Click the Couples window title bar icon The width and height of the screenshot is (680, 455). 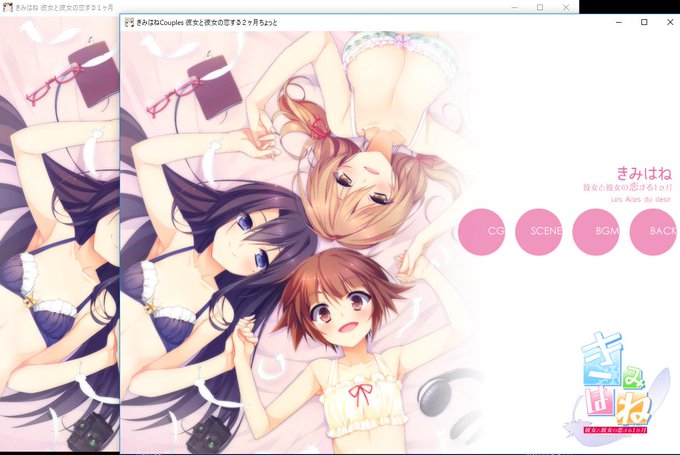(x=129, y=23)
